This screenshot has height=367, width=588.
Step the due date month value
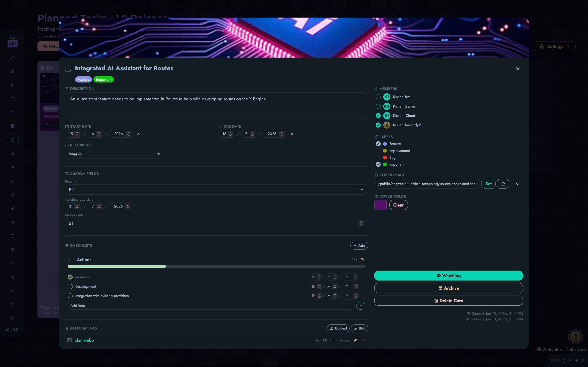point(252,134)
